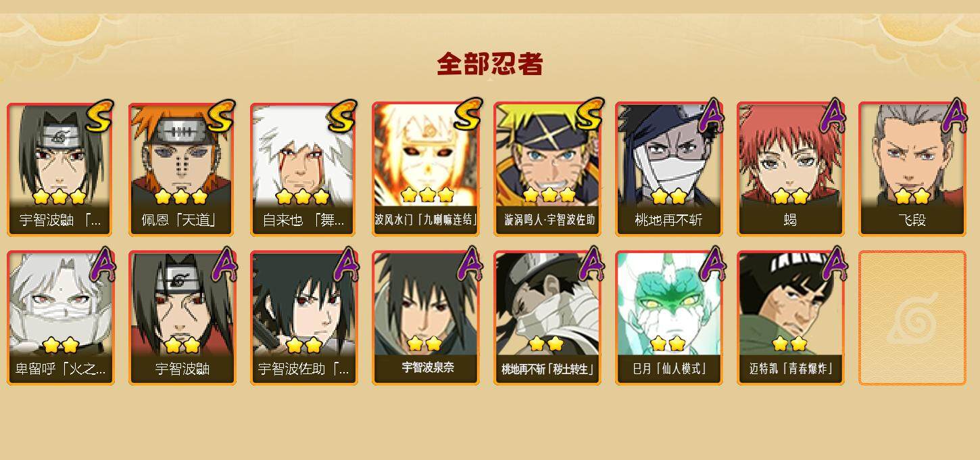Click the A rank badge on 宇智波鼬 two-star card
This screenshot has height=460, width=980.
click(x=224, y=264)
